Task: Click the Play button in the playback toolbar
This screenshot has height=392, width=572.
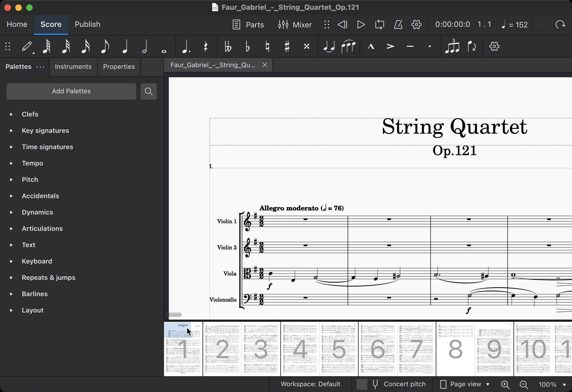Action: click(x=361, y=25)
